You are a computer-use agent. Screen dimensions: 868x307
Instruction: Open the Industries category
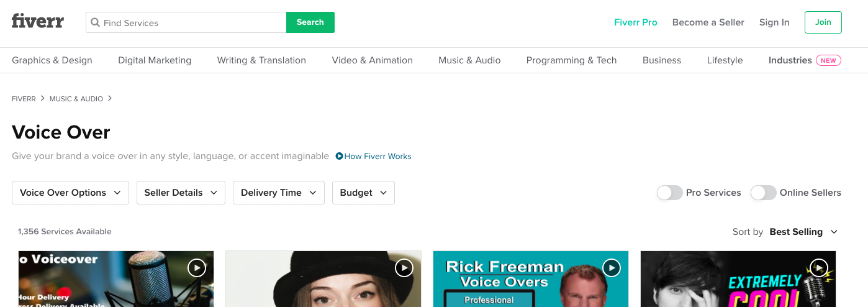[x=790, y=60]
